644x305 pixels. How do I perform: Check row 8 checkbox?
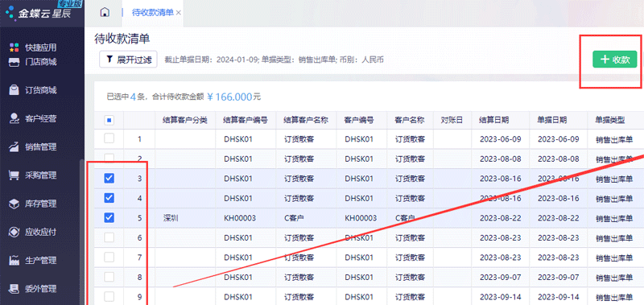pyautogui.click(x=109, y=277)
